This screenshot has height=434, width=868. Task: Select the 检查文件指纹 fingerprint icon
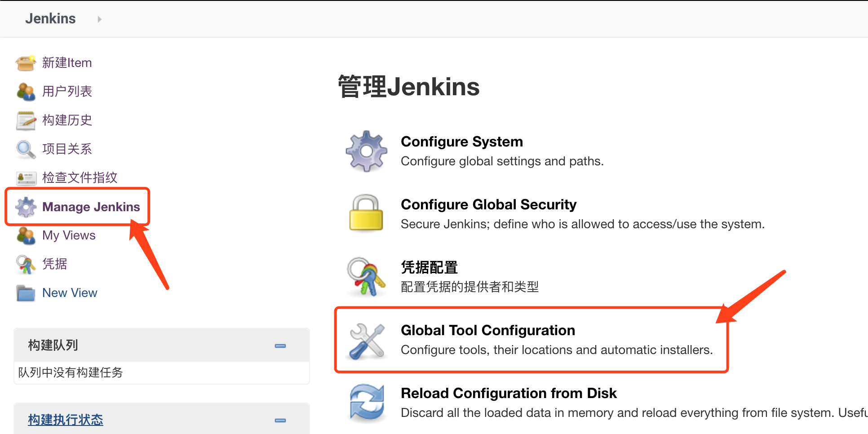click(26, 178)
